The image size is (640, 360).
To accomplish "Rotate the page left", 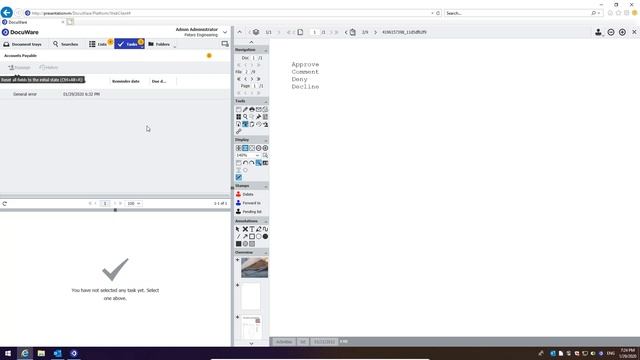I will (x=245, y=163).
